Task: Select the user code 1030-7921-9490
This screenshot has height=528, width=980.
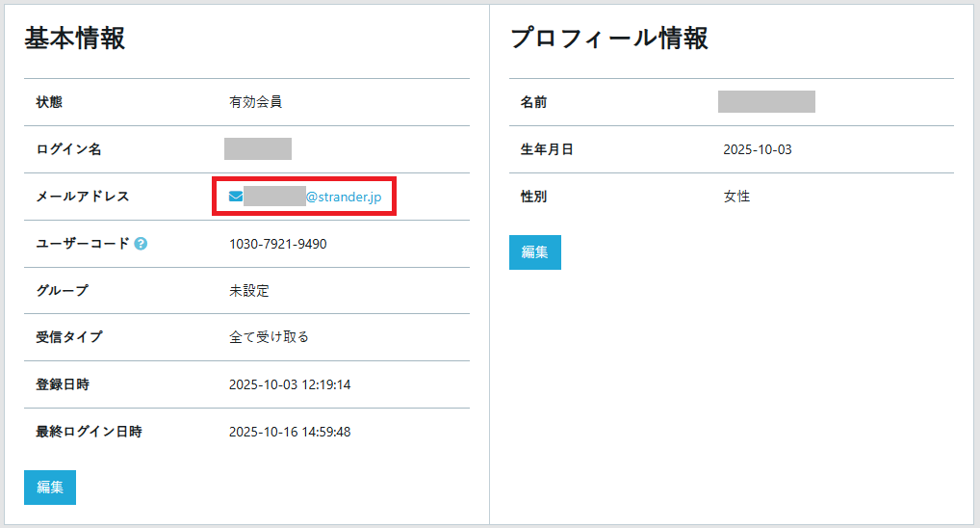Action: tap(277, 244)
